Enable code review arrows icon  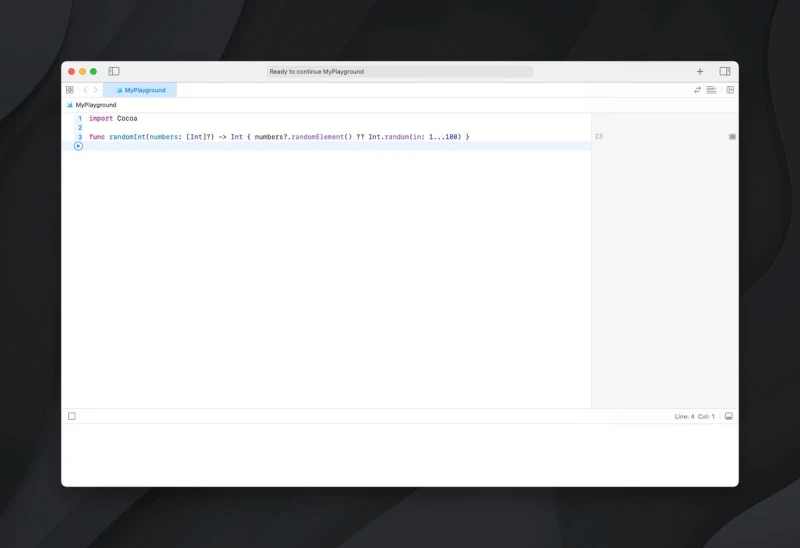(698, 90)
